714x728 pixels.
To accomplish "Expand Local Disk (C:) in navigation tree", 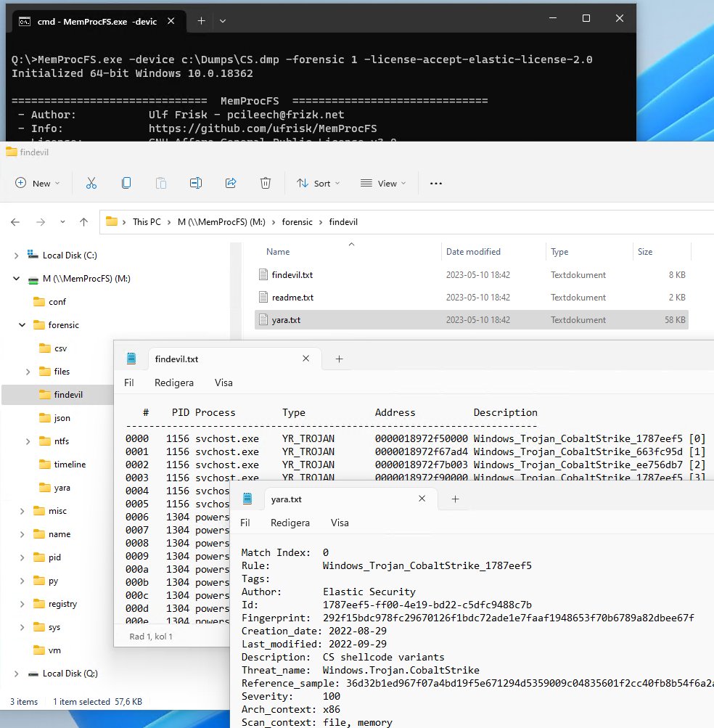I will tap(16, 255).
